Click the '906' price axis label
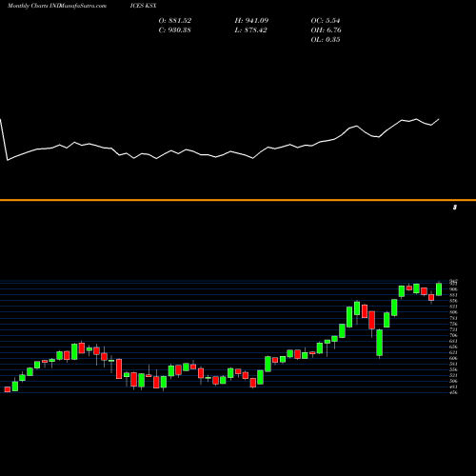The image size is (476, 476). (x=453, y=289)
